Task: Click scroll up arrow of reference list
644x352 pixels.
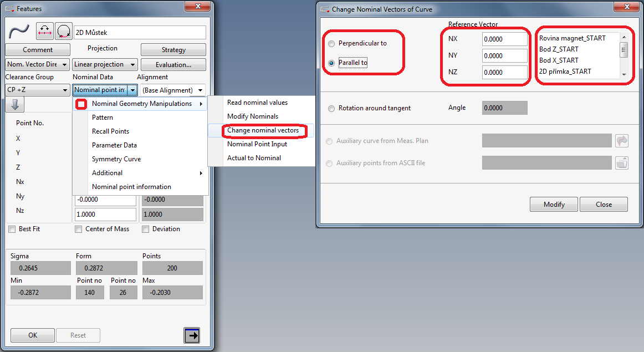Action: tap(624, 37)
